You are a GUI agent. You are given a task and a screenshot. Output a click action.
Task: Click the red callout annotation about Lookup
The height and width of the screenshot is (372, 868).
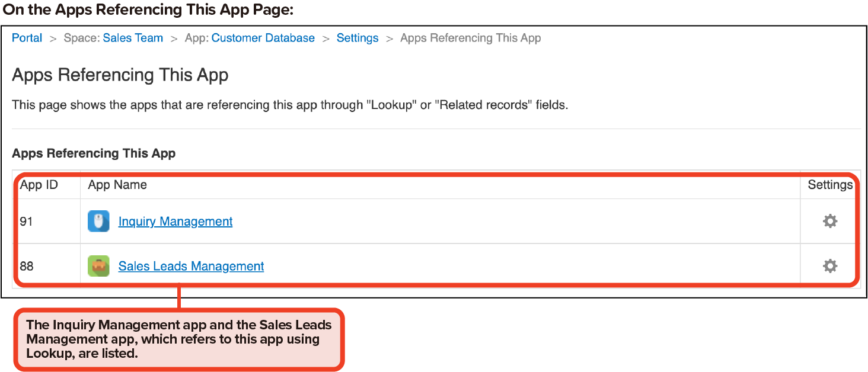178,339
